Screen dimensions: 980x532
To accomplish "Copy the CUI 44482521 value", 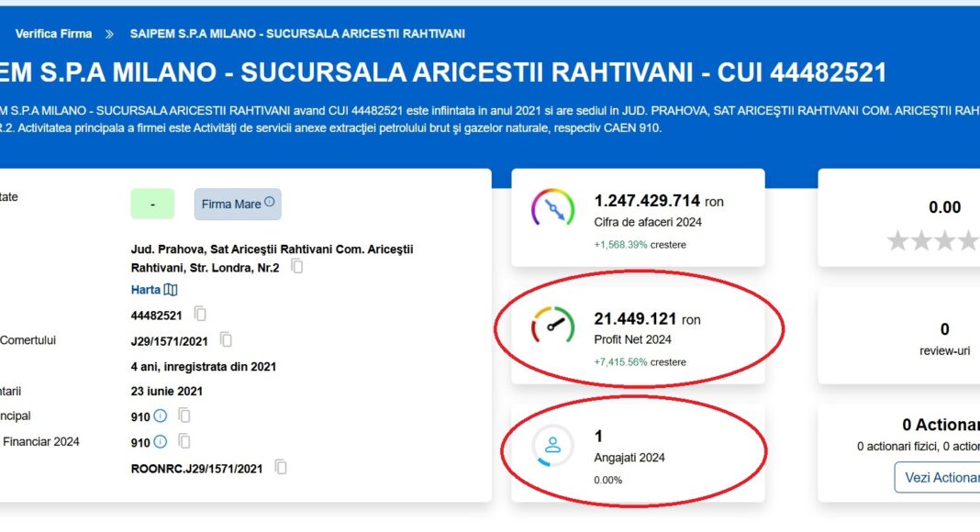I will (x=200, y=314).
